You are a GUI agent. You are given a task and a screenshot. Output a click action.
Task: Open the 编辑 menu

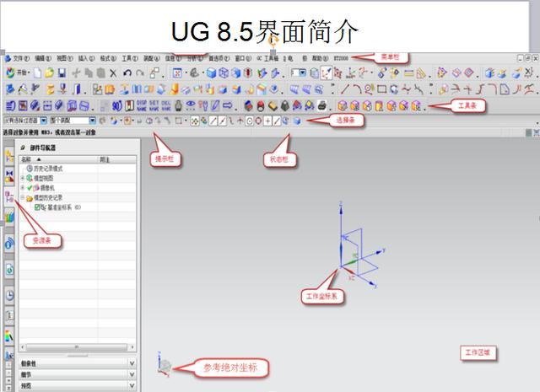43,58
